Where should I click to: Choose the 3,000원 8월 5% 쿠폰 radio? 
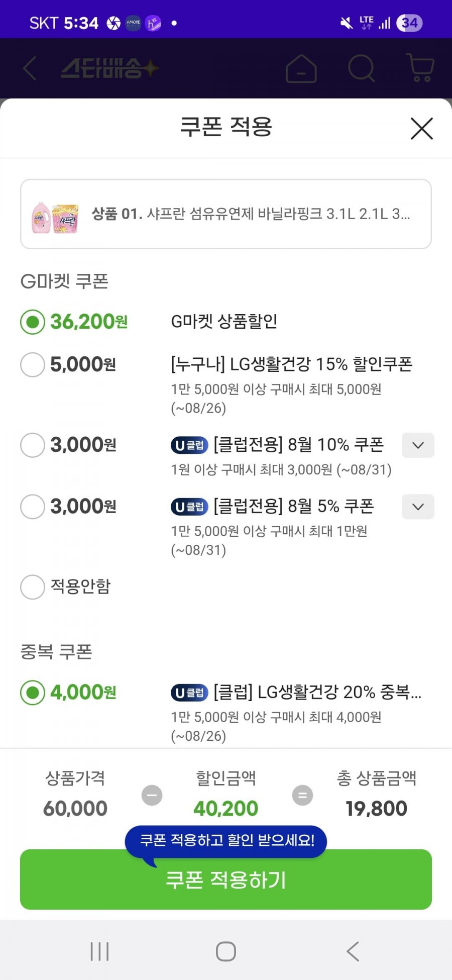tap(33, 506)
